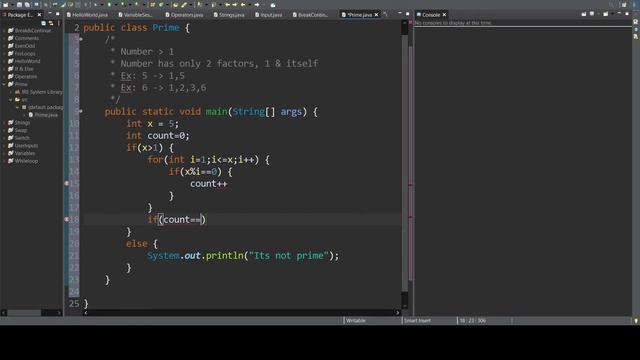Click the Pin Console icon
The width and height of the screenshot is (640, 360).
pyautogui.click(x=584, y=14)
